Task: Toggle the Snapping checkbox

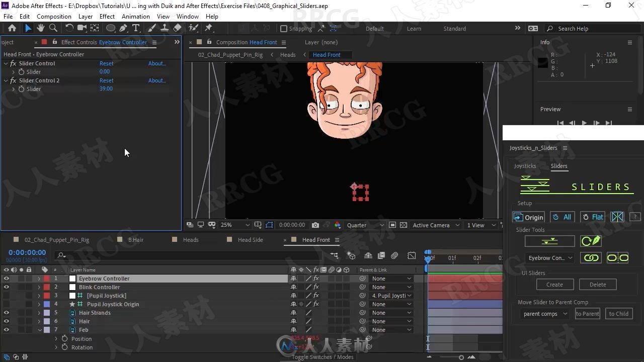Action: tap(284, 29)
